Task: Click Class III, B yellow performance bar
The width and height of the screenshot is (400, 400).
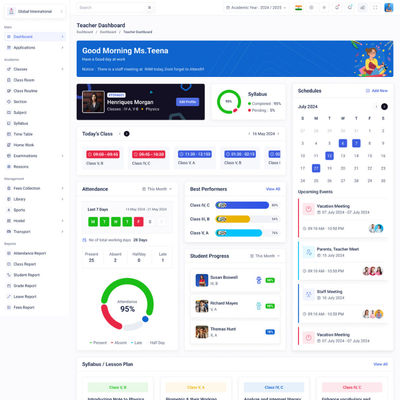Action: point(233,219)
